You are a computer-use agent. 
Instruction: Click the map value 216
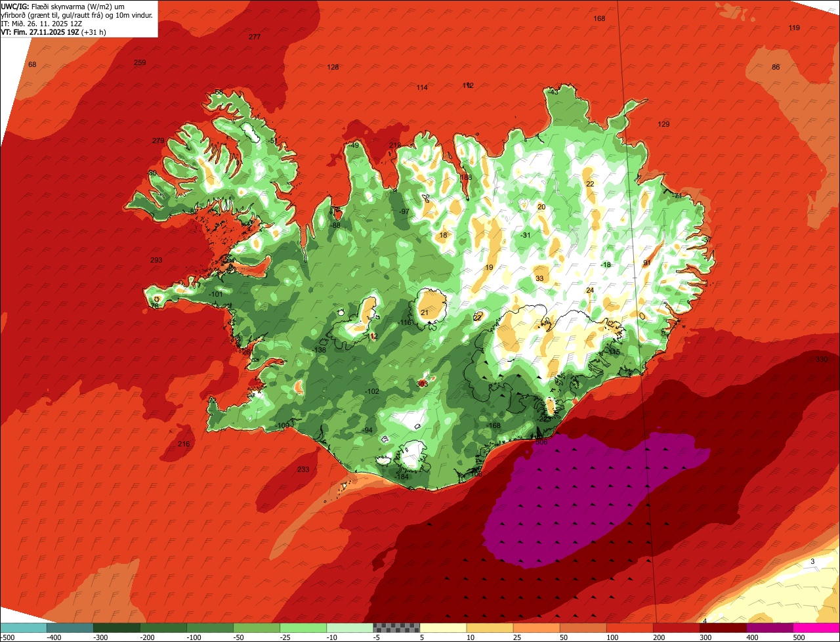tap(184, 444)
